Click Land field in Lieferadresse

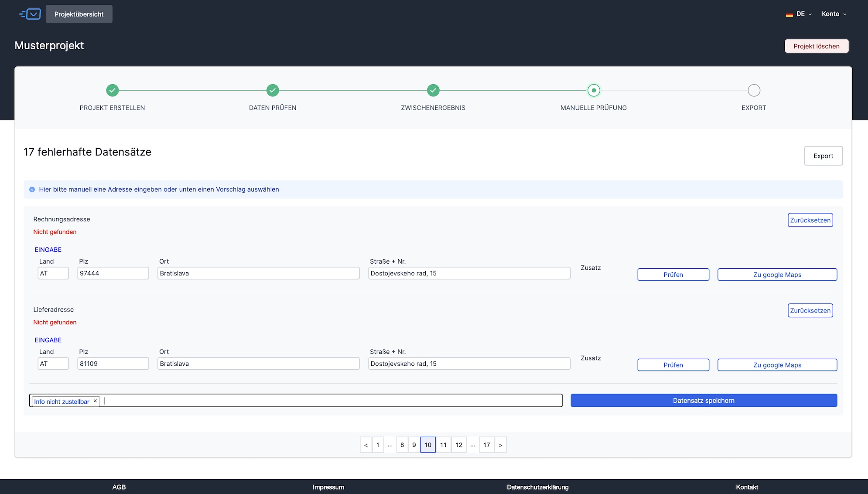click(x=53, y=364)
